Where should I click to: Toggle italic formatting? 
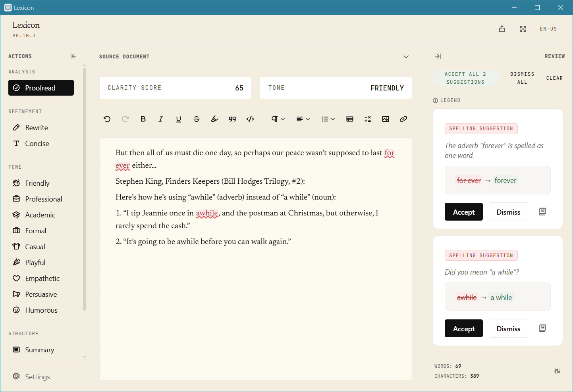pos(161,119)
